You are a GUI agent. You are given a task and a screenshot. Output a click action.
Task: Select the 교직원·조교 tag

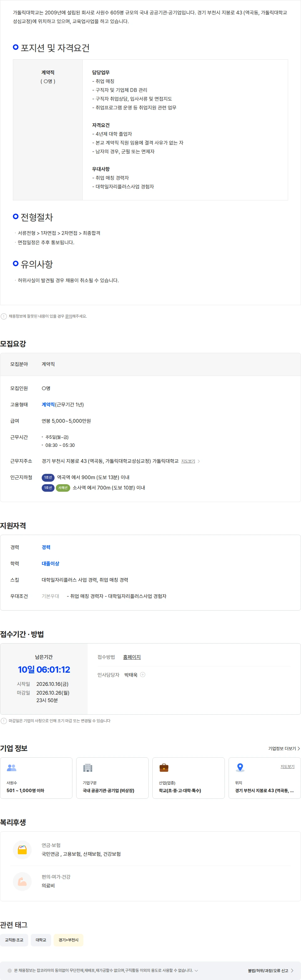coord(14,940)
